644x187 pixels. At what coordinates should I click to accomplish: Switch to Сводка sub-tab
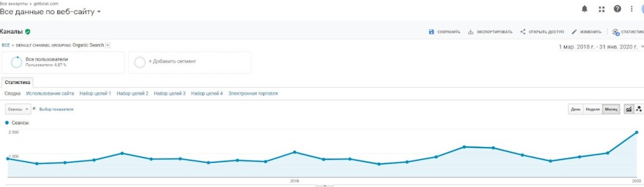tap(13, 93)
